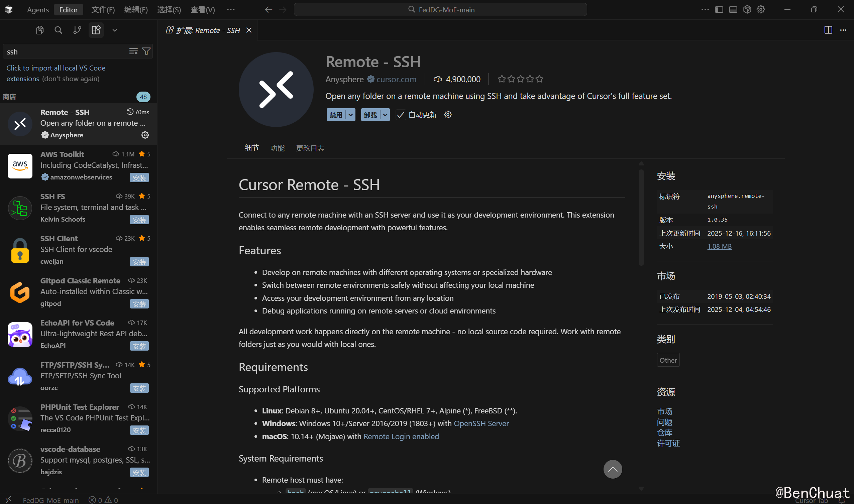The height and width of the screenshot is (504, 854).
Task: Expand the 禁用 disable dropdown arrow
Action: click(x=350, y=115)
